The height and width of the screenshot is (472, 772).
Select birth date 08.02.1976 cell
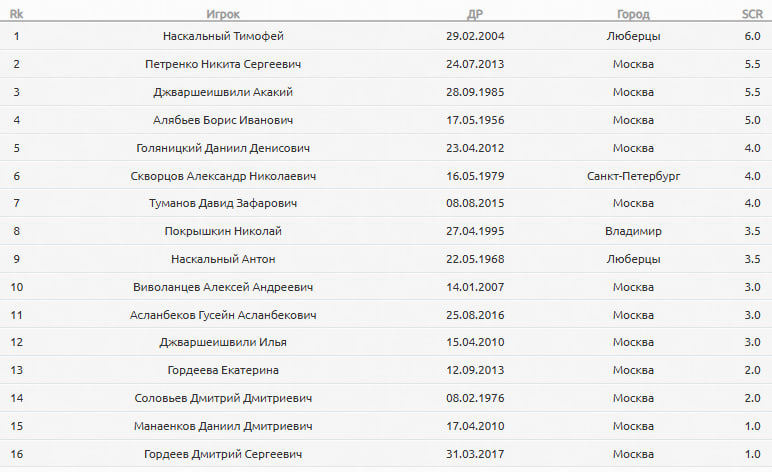pos(475,398)
